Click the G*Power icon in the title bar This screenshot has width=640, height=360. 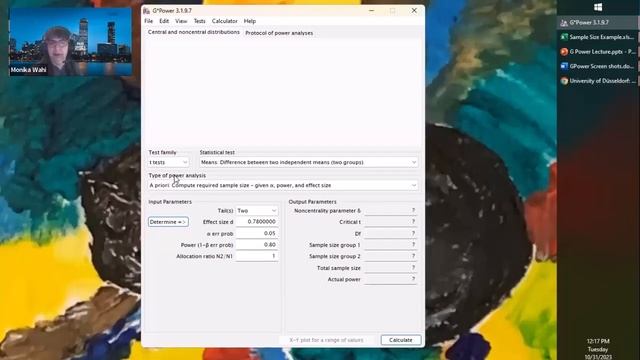(147, 11)
